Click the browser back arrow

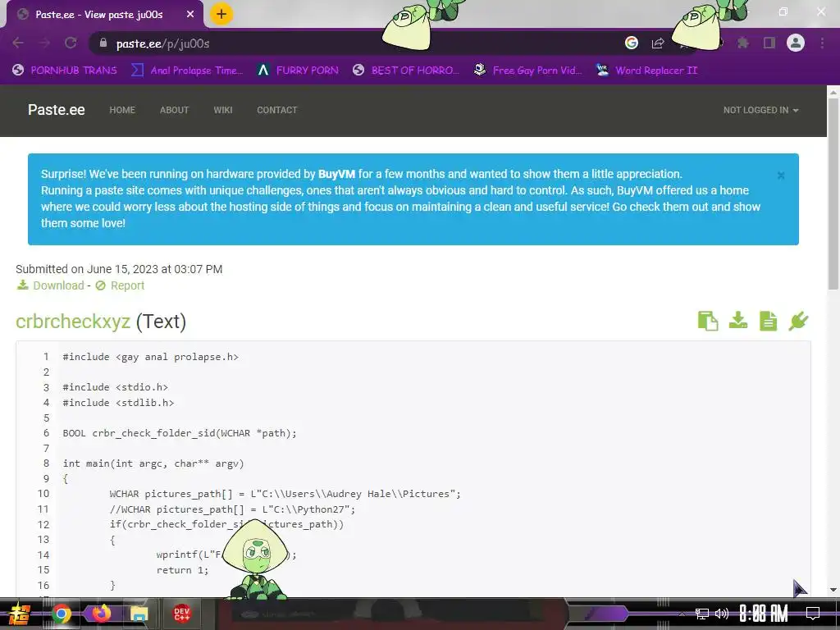tap(18, 43)
